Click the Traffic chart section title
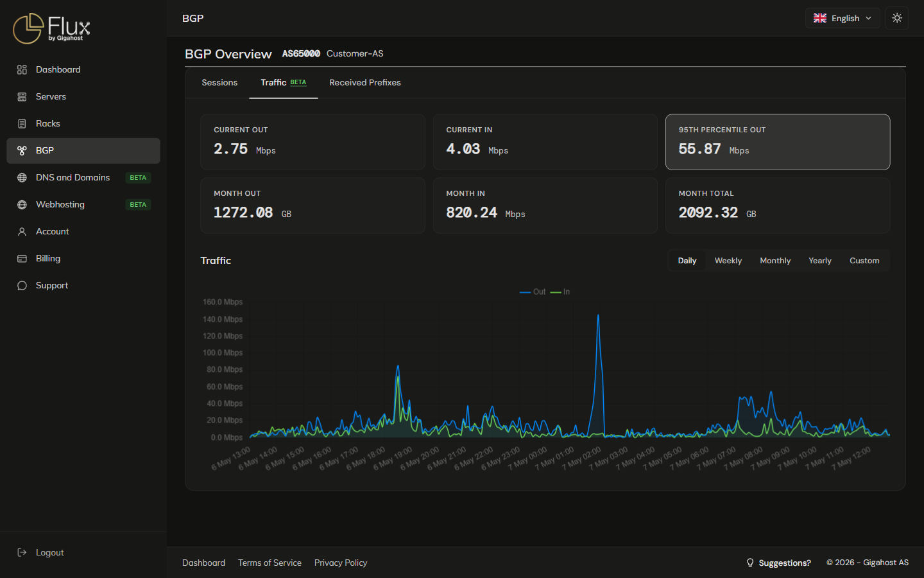924x578 pixels. coord(216,261)
